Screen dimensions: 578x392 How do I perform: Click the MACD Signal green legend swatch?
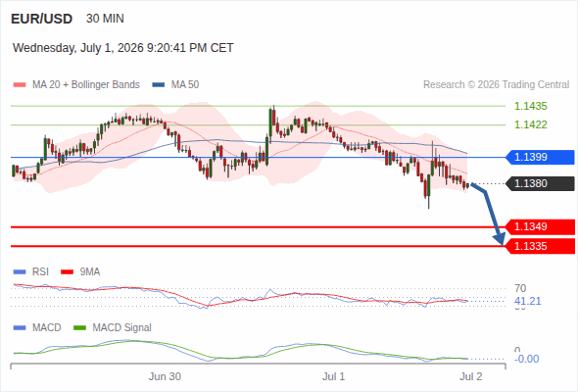(80, 328)
